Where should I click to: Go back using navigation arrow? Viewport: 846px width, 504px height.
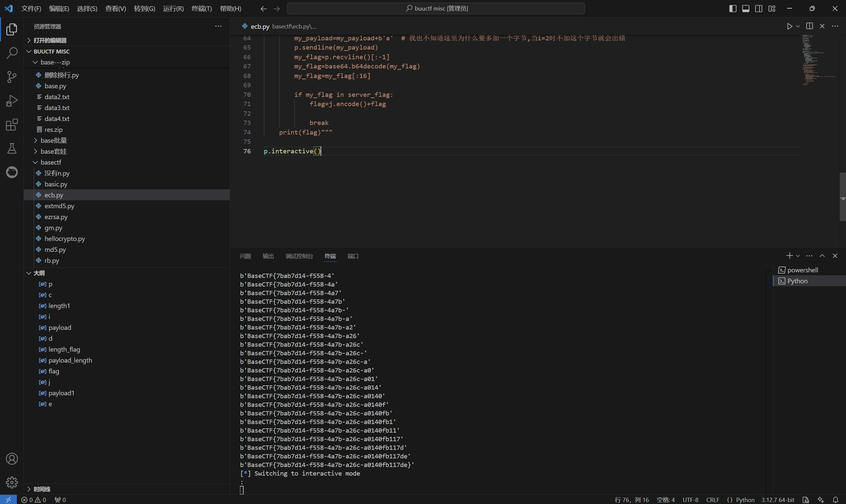263,9
